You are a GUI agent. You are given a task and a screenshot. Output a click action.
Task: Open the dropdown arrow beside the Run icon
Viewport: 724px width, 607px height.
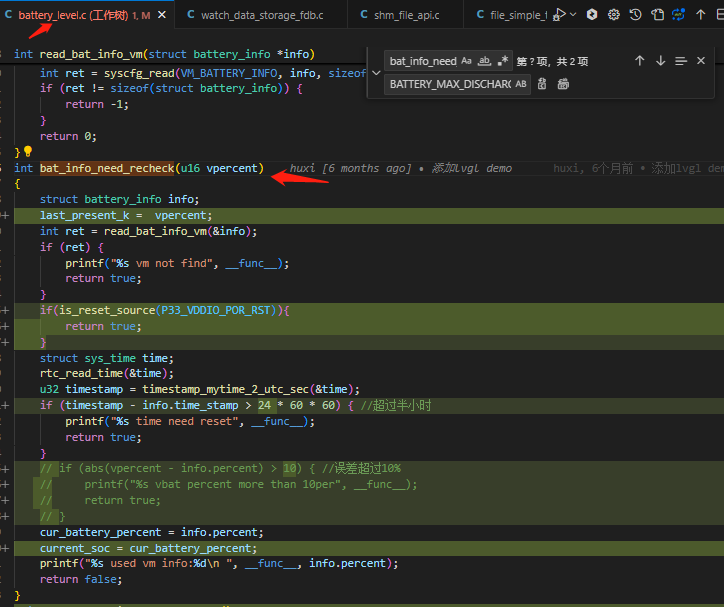coord(573,15)
